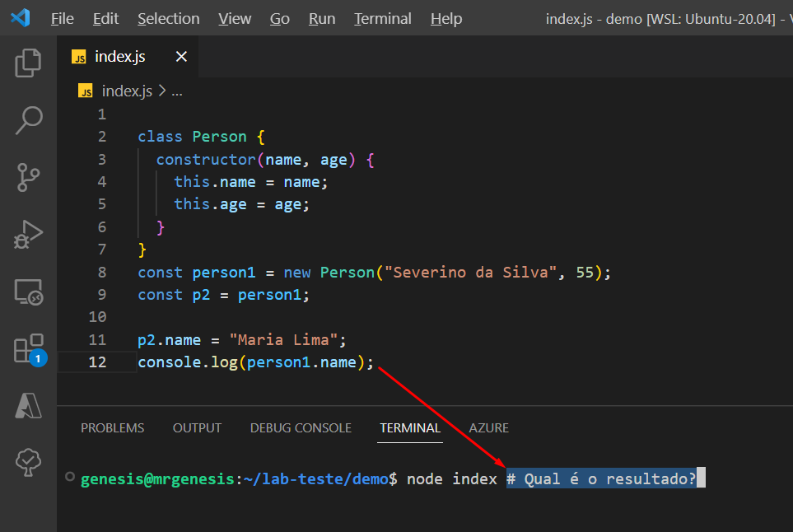Image resolution: width=793 pixels, height=532 pixels.
Task: Open the Run menu
Action: click(x=321, y=18)
